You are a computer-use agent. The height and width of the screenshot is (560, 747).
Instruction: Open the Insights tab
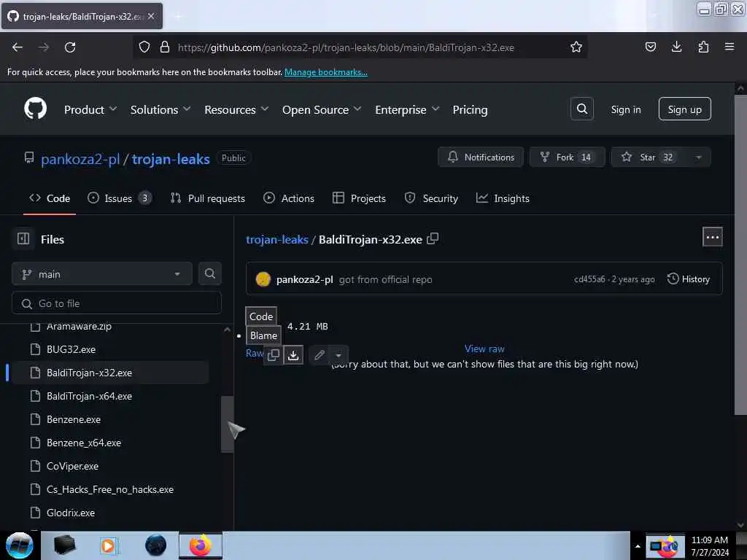click(x=503, y=198)
